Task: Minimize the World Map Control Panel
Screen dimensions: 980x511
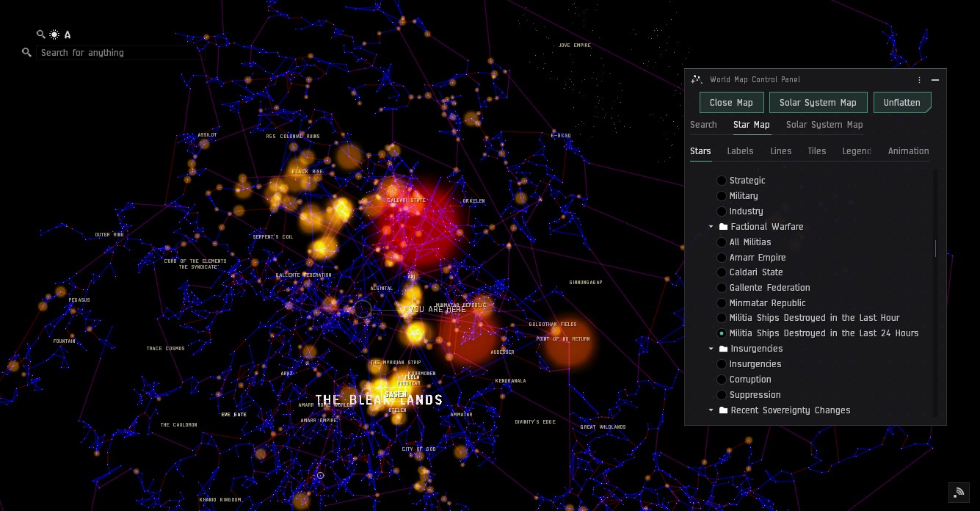Action: [x=935, y=80]
